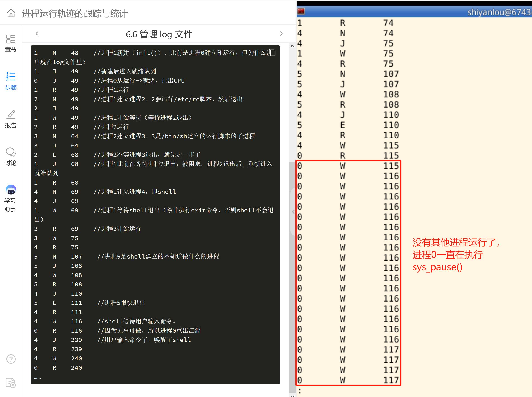
Task: Open the help question-mark icon
Action: [x=11, y=359]
